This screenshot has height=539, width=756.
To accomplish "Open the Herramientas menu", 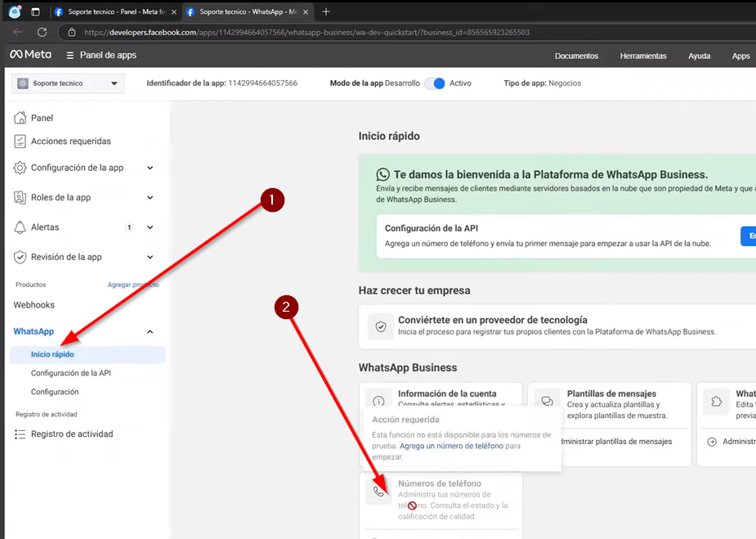I will tap(643, 56).
